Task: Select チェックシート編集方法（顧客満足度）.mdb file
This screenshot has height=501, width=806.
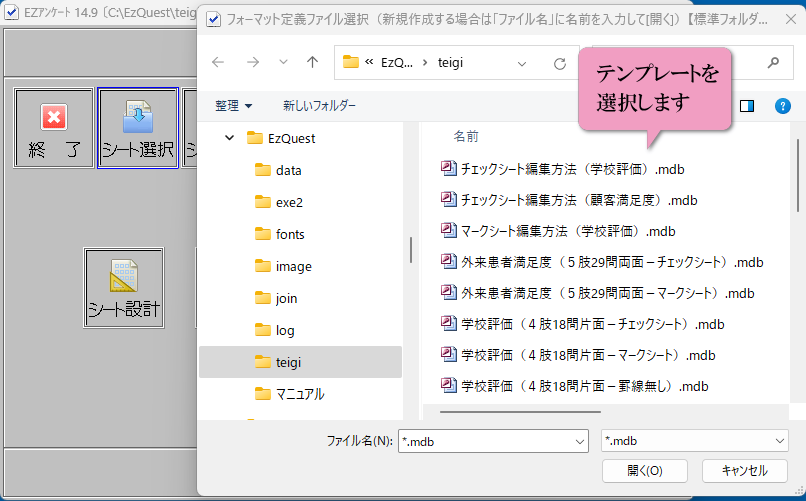Action: coord(569,200)
